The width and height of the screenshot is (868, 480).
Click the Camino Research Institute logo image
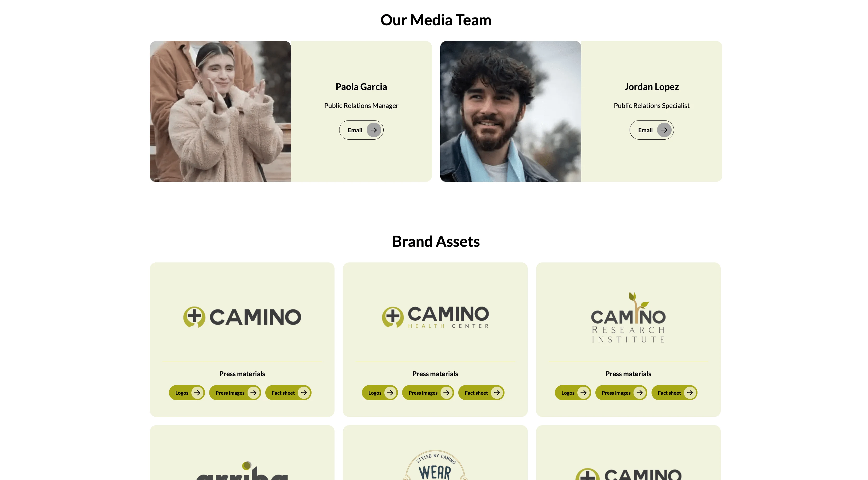point(628,317)
